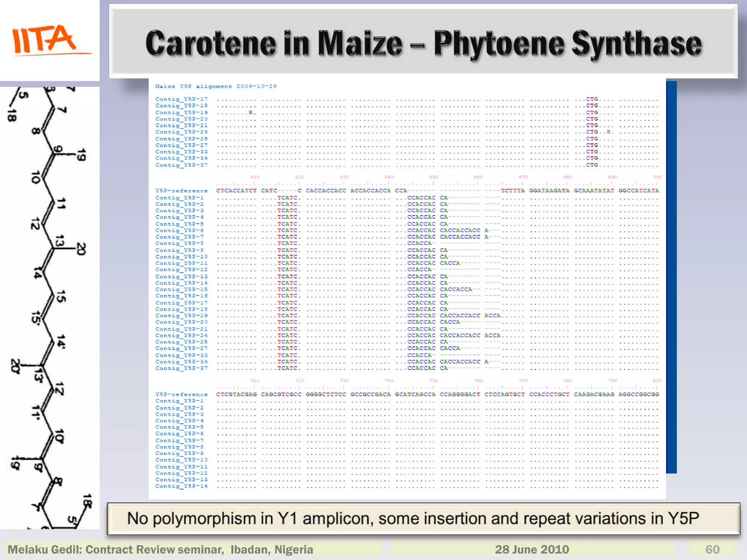Viewport: 747px width, 560px height.
Task: Click the Contig_Y5P-6 label in middle block
Action: (x=179, y=230)
